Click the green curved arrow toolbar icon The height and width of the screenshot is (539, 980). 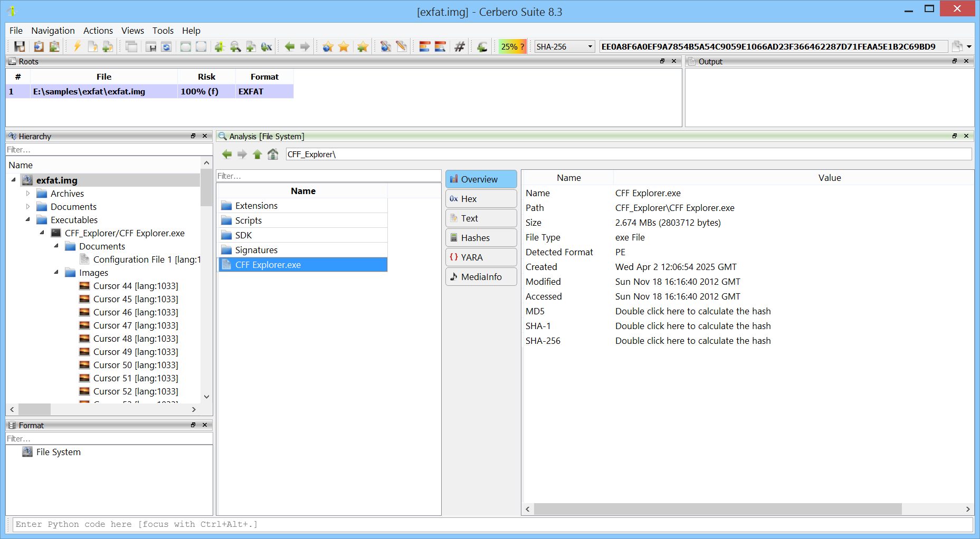tap(482, 46)
